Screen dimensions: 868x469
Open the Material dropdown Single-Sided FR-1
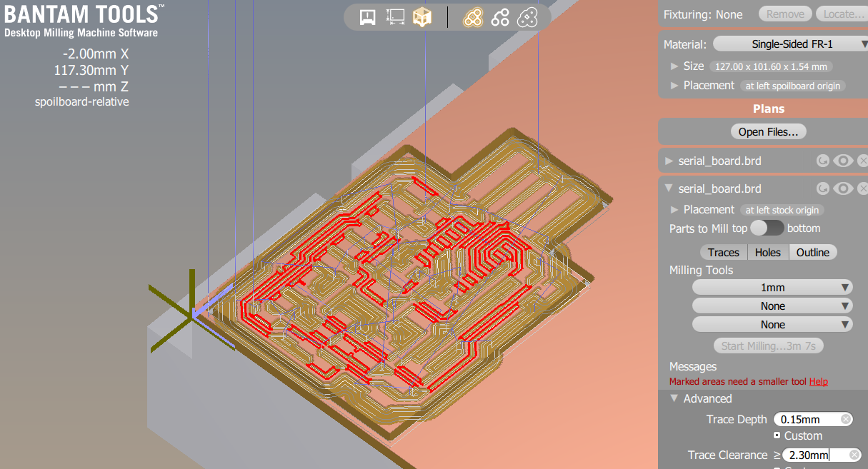(x=792, y=44)
